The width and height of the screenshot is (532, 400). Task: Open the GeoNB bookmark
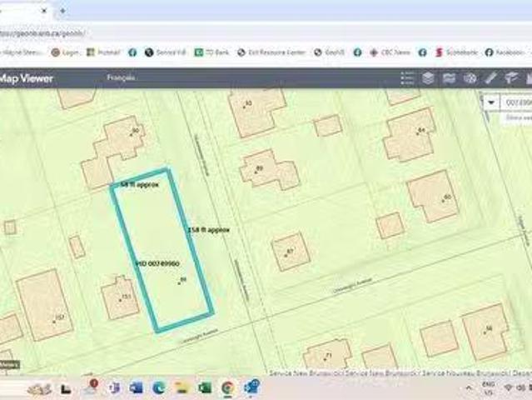click(x=329, y=52)
